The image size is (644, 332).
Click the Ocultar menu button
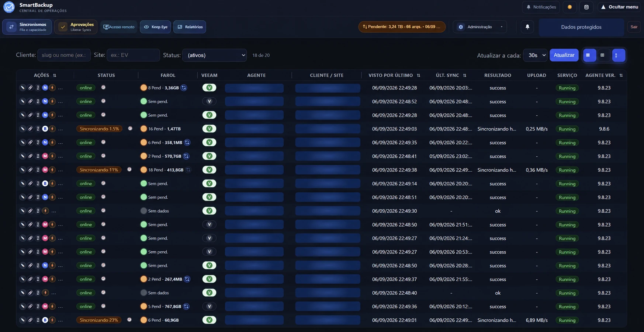[619, 7]
